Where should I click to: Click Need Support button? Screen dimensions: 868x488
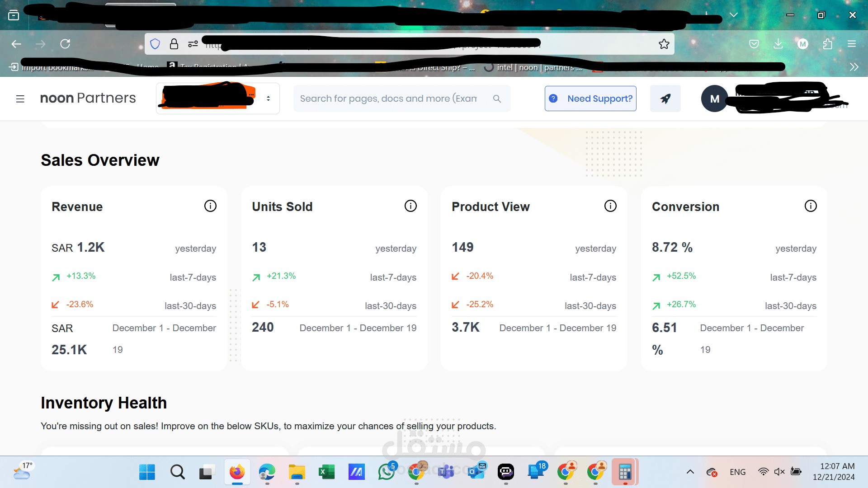point(590,99)
